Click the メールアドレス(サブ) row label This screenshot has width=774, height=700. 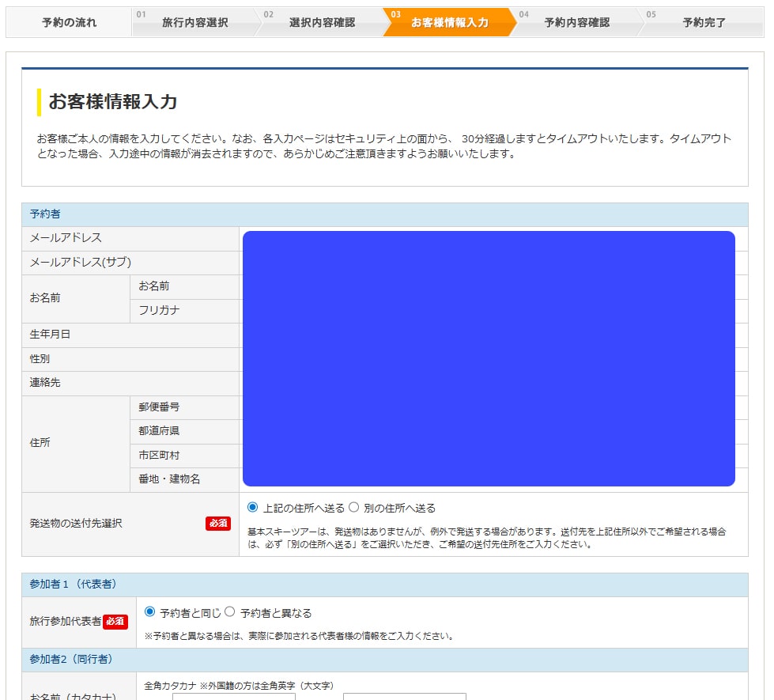(81, 263)
